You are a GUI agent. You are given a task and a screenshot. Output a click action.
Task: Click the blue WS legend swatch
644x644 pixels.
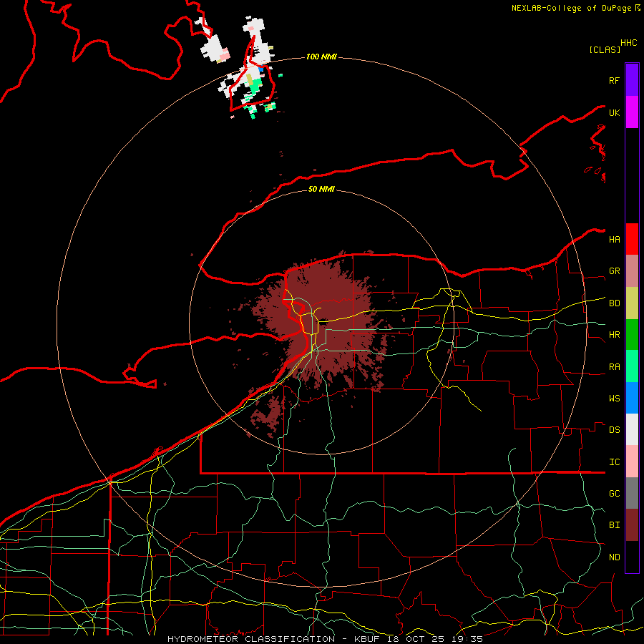(x=632, y=398)
